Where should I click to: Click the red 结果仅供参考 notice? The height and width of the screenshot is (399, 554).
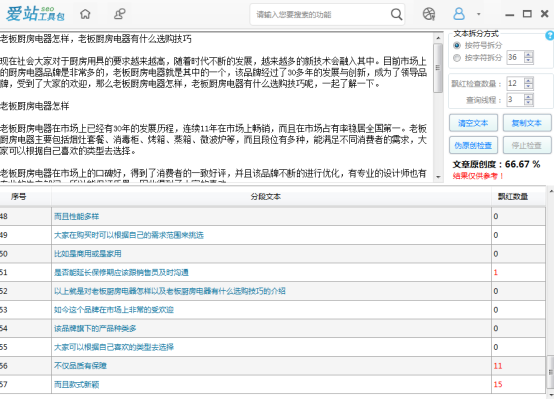(x=478, y=176)
